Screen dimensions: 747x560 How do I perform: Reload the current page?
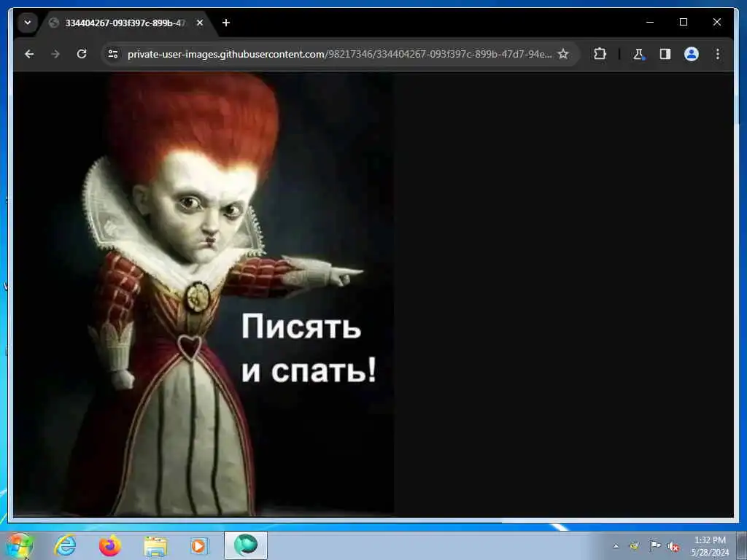tap(82, 54)
